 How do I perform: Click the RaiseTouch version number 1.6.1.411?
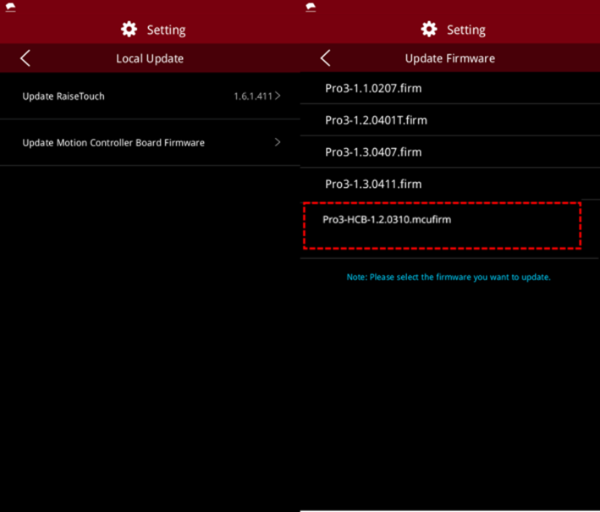click(x=251, y=96)
